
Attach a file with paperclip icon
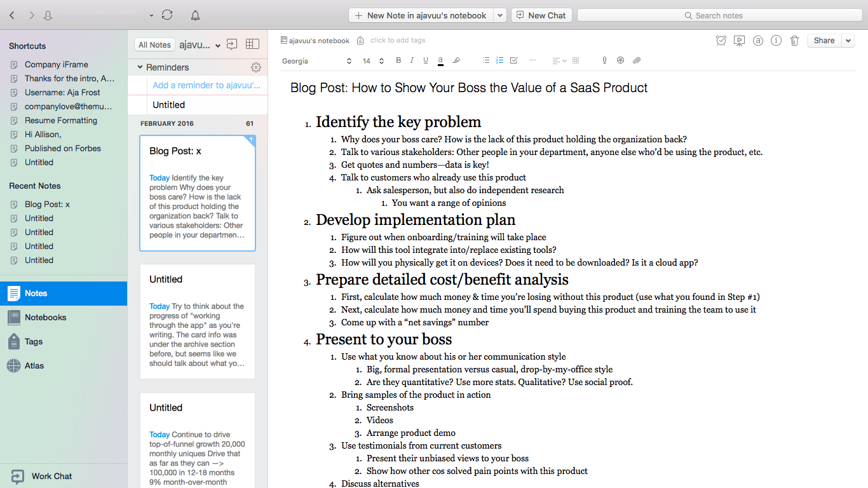point(636,61)
